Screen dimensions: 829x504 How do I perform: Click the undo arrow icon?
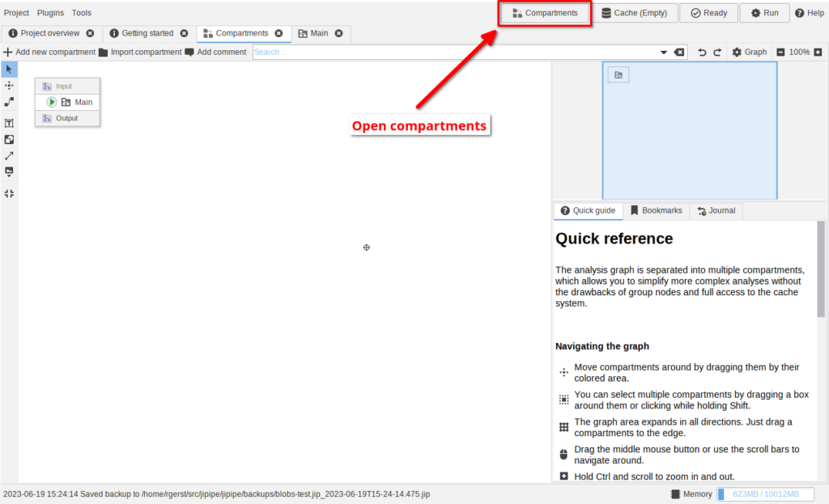[702, 53]
